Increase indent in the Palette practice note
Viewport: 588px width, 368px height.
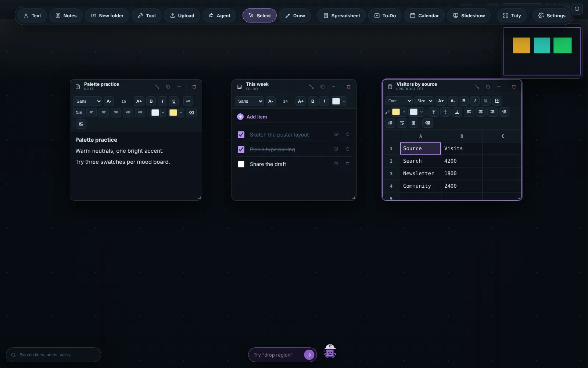(x=140, y=113)
